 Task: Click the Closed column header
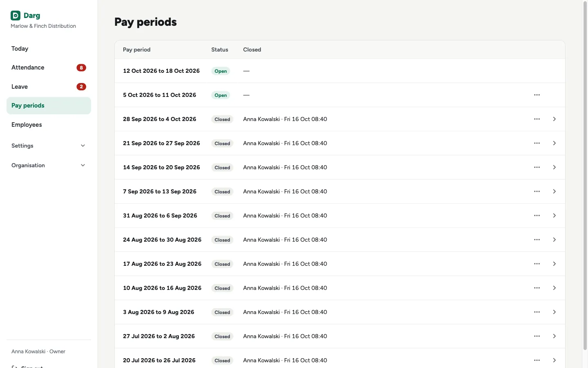[x=252, y=49]
